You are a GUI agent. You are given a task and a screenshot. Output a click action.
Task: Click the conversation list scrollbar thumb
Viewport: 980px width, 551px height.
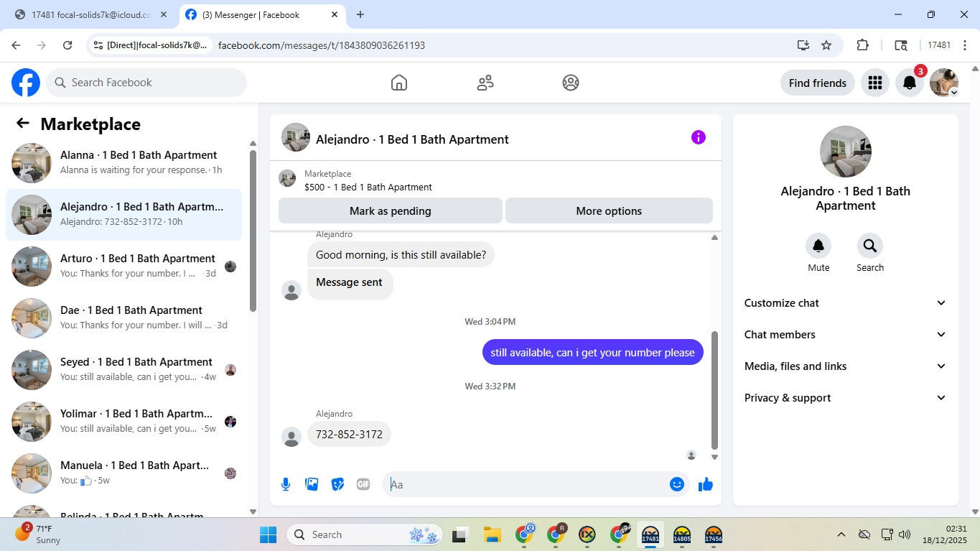point(253,231)
